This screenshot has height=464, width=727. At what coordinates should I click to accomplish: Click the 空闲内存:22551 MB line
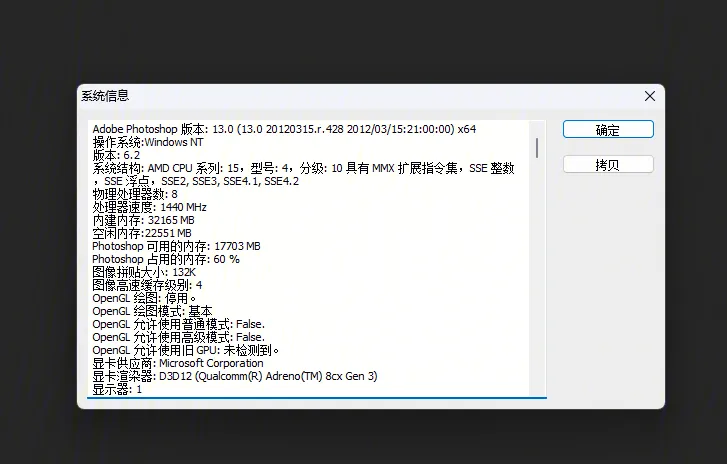[142, 233]
